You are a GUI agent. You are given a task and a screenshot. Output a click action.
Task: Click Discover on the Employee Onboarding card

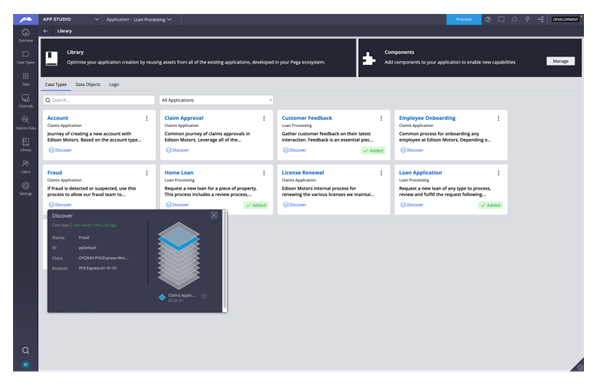click(x=412, y=150)
